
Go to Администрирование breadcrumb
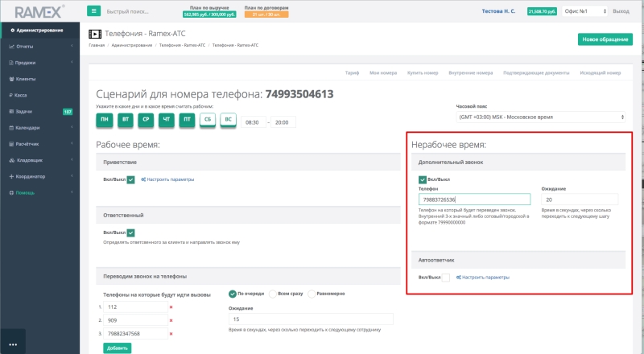pos(132,45)
